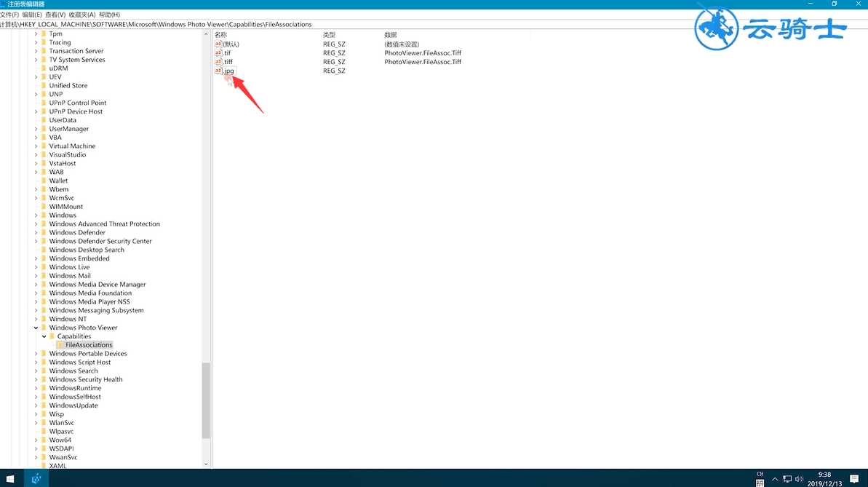Image resolution: width=868 pixels, height=487 pixels.
Task: Click the WIMMount folder icon
Action: coord(44,207)
